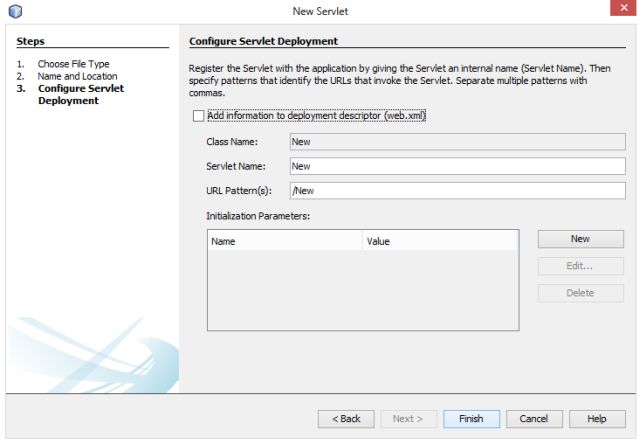The height and width of the screenshot is (444, 640).
Task: Select the Name and Location step
Action: coord(77,76)
